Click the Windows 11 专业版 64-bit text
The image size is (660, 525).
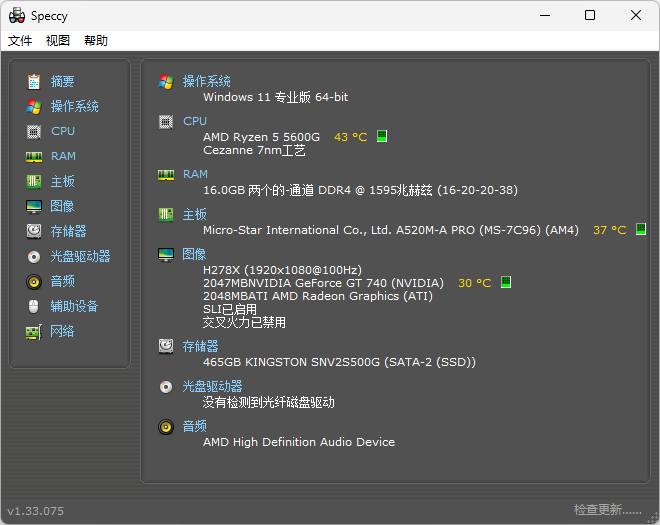[276, 97]
